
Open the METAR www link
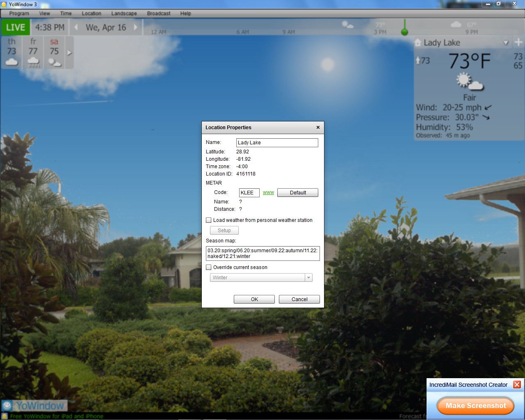tap(268, 192)
